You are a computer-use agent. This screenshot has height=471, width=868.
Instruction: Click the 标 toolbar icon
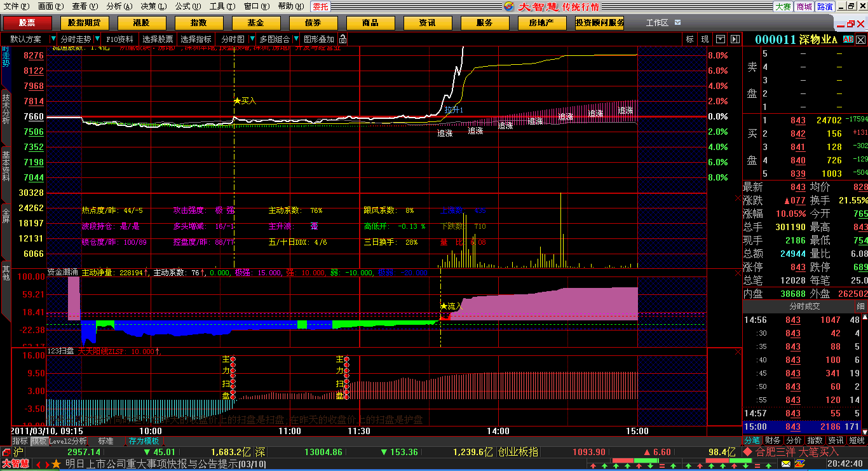tap(690, 39)
